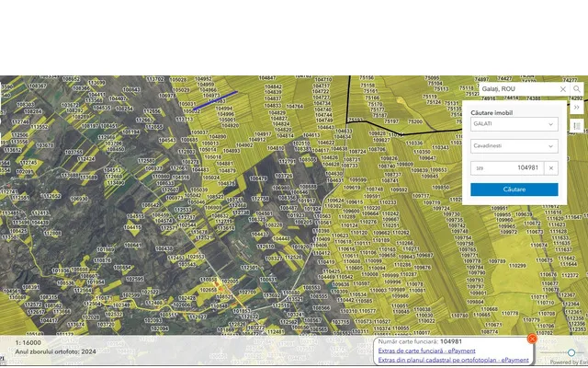588x368 pixels.
Task: Click the Căutare imobil panel title
Action: (x=492, y=111)
